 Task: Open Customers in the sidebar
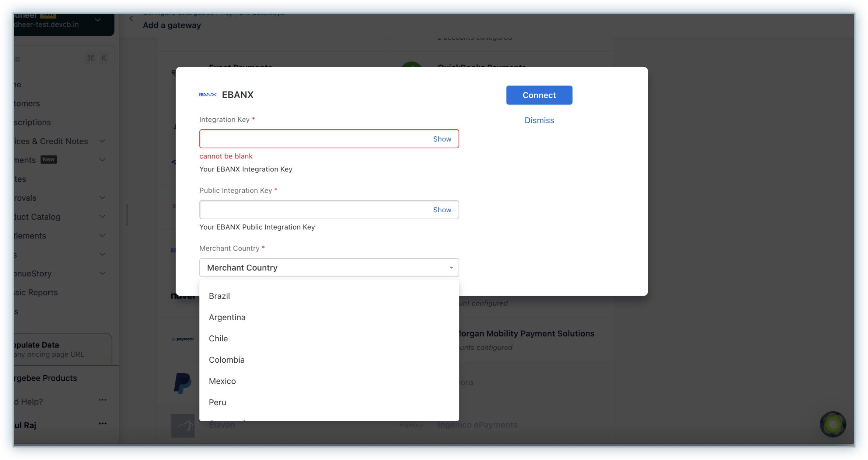tap(27, 104)
